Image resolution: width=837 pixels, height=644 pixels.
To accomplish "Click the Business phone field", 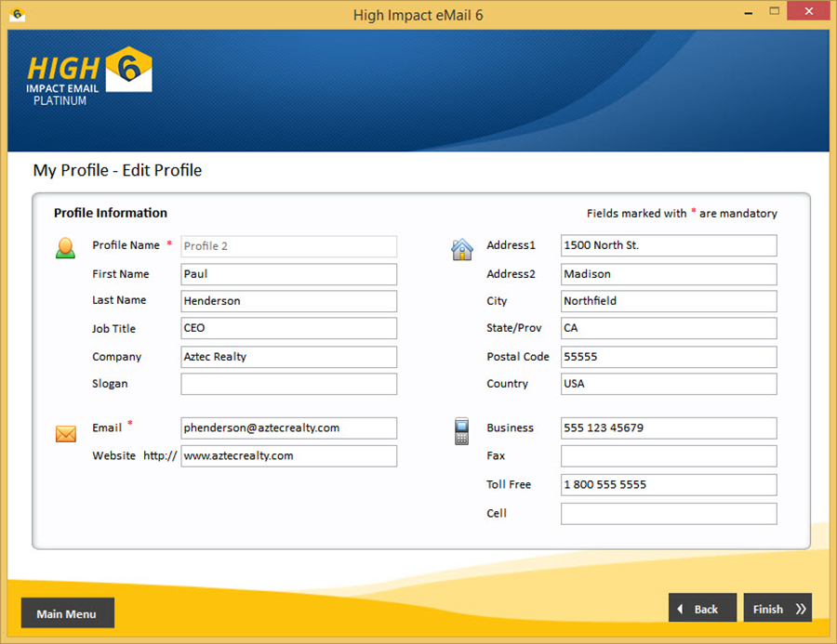I will click(x=669, y=427).
